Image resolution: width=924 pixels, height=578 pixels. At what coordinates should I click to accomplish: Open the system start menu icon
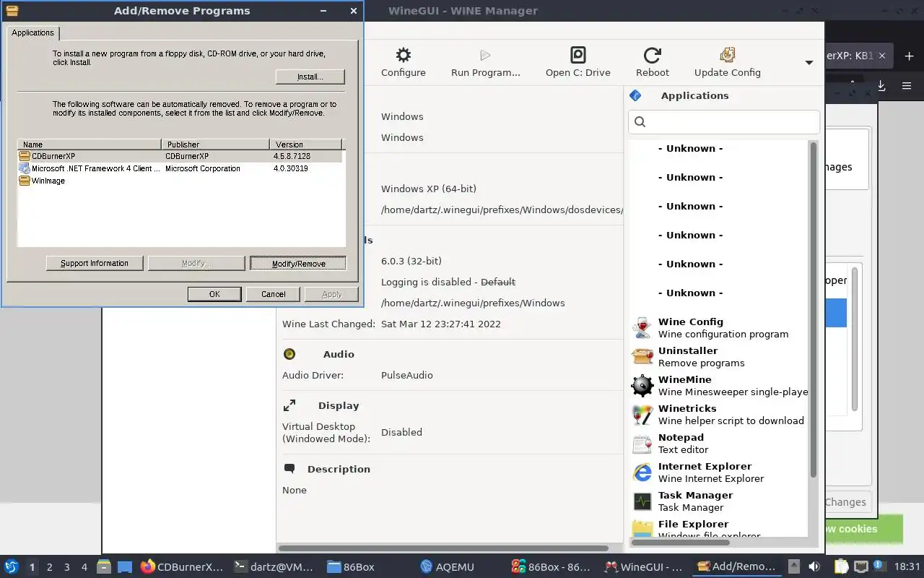tap(12, 566)
